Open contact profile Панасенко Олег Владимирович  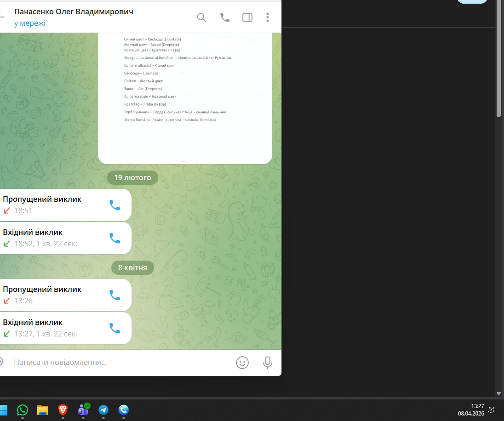click(x=74, y=12)
